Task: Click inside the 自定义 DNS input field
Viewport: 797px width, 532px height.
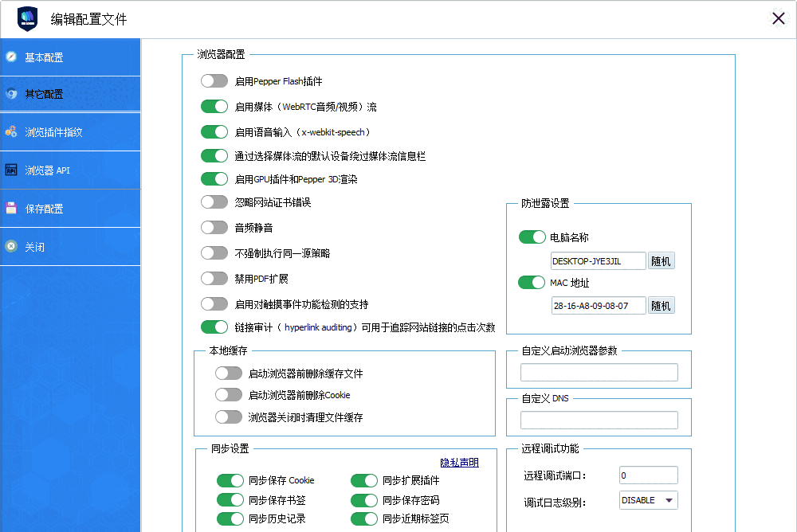Action: (599, 420)
